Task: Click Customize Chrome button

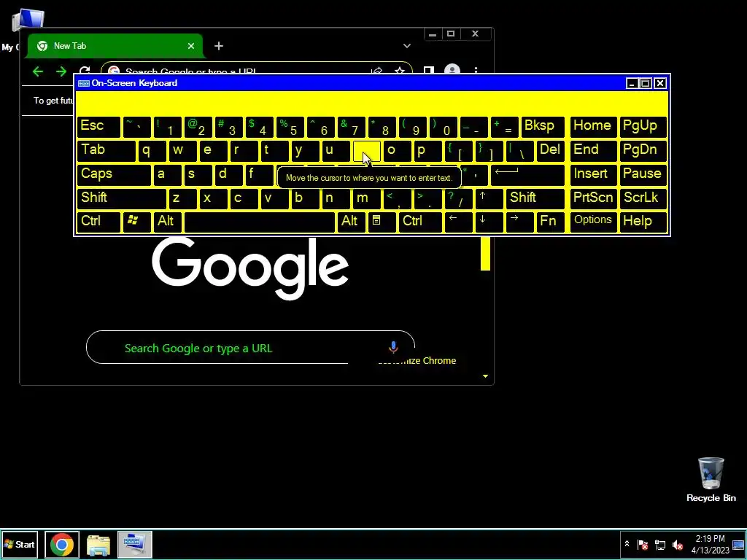Action: 417,360
